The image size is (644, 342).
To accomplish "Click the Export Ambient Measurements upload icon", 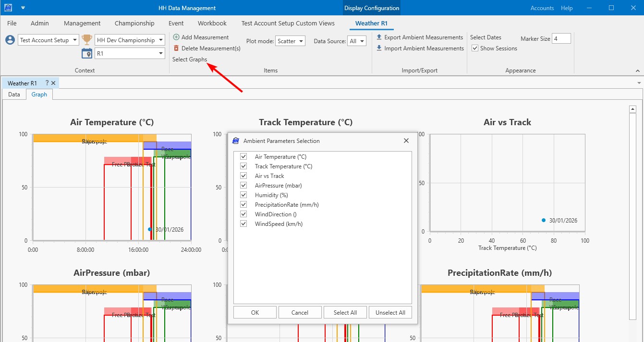I will tap(379, 37).
